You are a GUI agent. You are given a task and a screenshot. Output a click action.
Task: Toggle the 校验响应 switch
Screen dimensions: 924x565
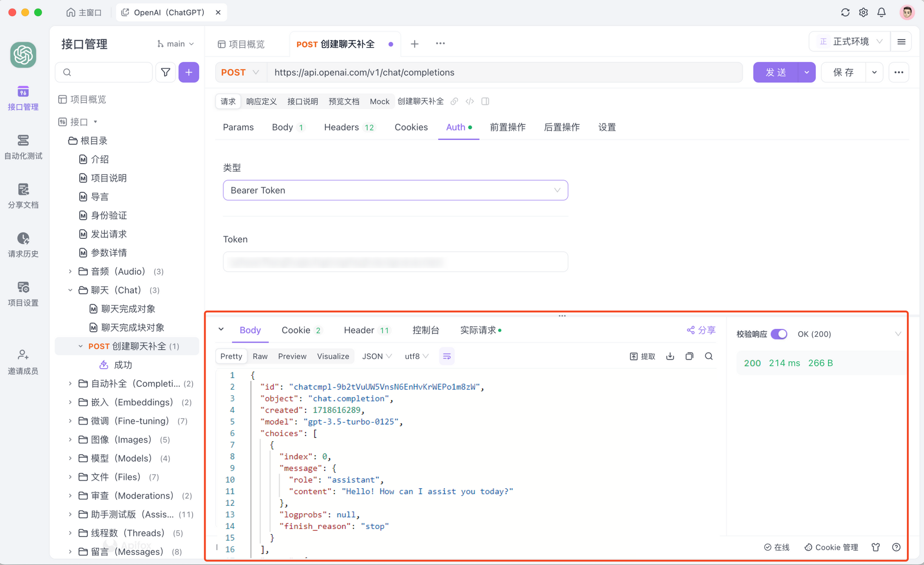[x=779, y=334]
